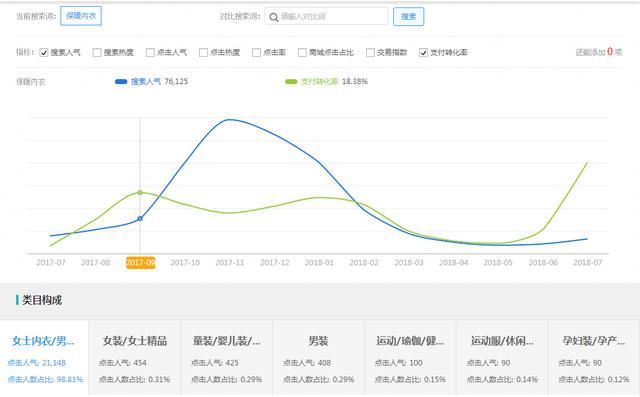
Task: Click the magnifier icon in compare search box
Action: (x=274, y=17)
